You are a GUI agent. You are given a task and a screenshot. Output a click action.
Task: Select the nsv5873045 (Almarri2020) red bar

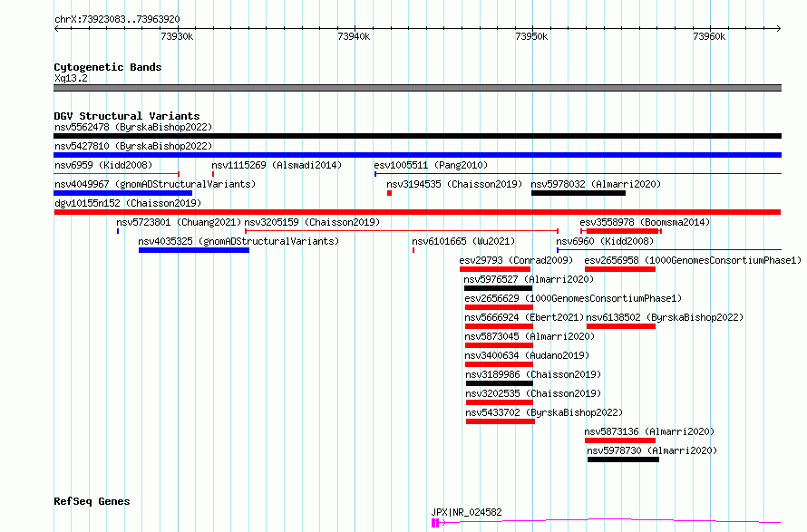pos(499,345)
